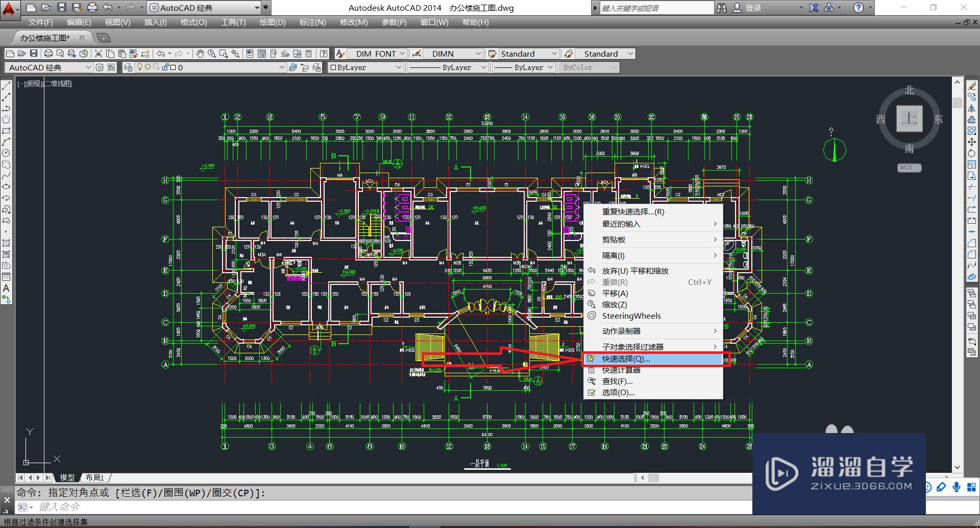Click the Help question mark toolbar icon

click(x=324, y=54)
